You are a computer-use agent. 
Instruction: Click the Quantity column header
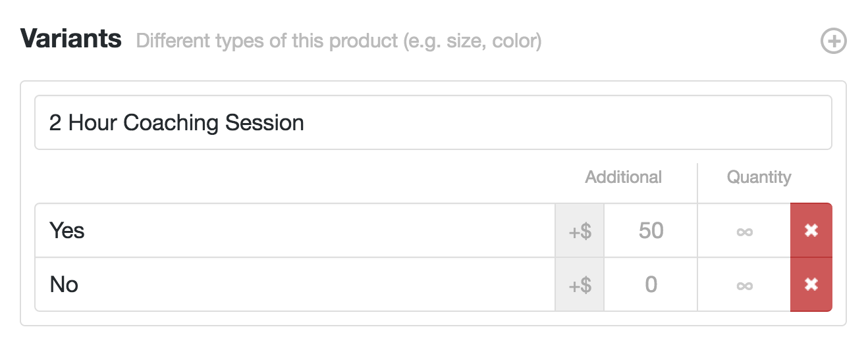click(x=759, y=177)
